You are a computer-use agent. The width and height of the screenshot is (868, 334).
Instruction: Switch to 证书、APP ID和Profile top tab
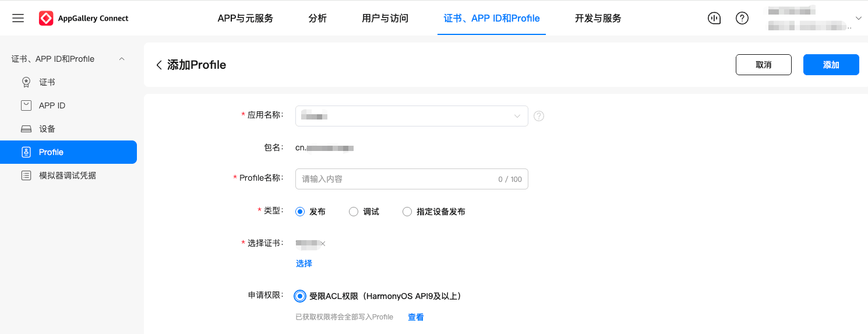coord(492,18)
